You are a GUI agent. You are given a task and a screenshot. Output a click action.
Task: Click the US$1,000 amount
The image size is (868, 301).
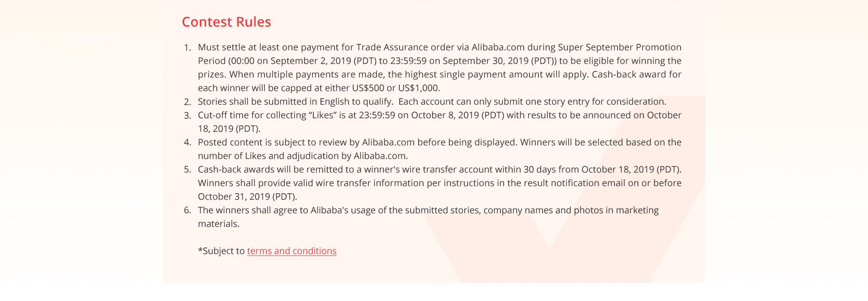(x=418, y=88)
